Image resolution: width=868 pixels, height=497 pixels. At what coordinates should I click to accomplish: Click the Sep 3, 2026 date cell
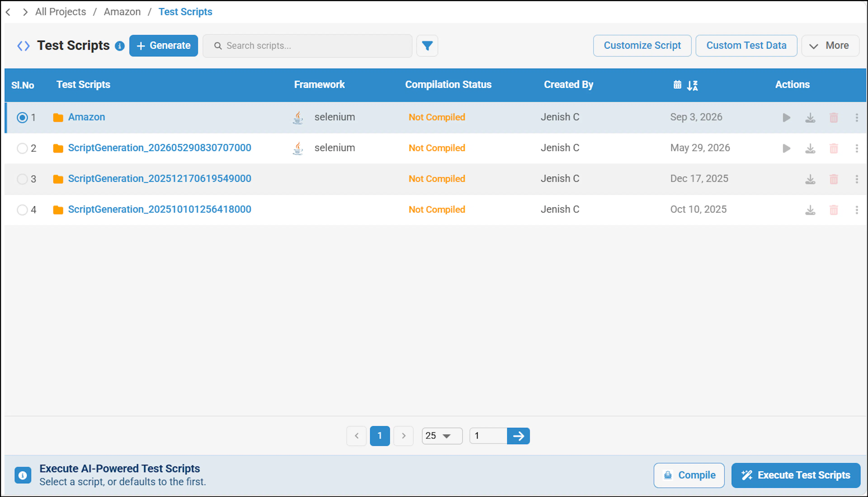[x=696, y=117]
